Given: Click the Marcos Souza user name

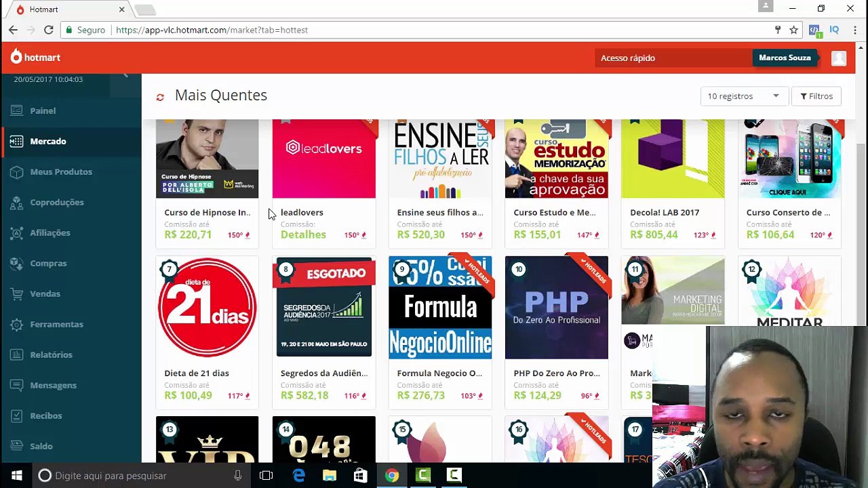Looking at the screenshot, I should [x=785, y=58].
